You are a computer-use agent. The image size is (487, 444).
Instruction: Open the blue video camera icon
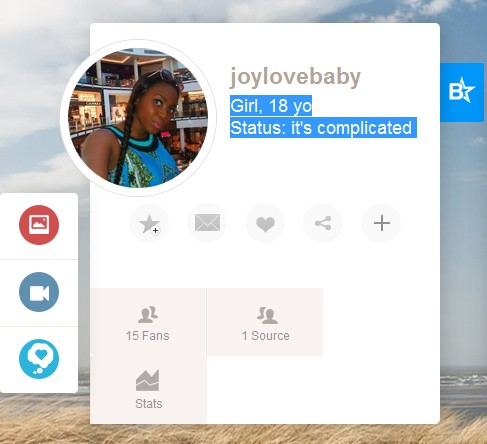coord(39,292)
